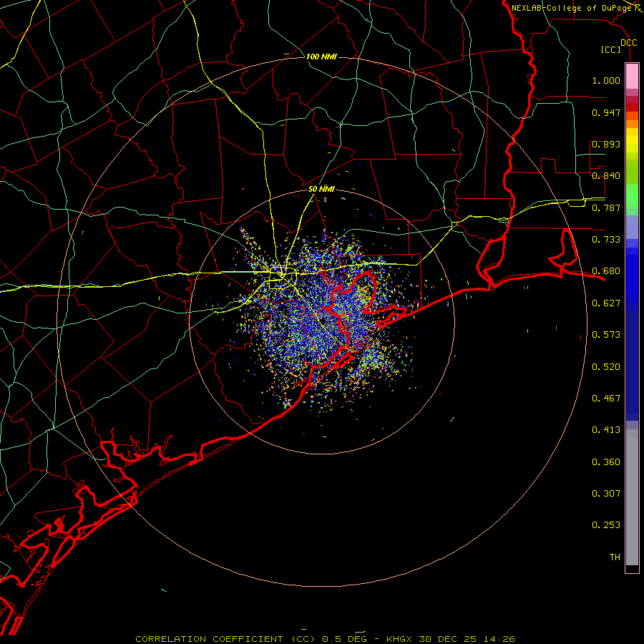Click the 0.307 legend value
The height and width of the screenshot is (644, 644).
(606, 494)
